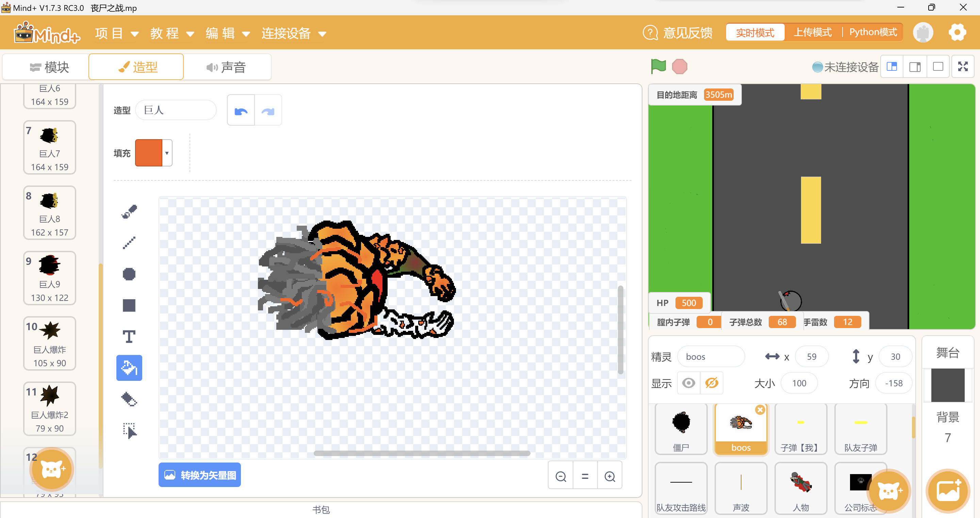Viewport: 980px width, 518px height.
Task: Edit the 方向 direction field
Action: point(894,383)
